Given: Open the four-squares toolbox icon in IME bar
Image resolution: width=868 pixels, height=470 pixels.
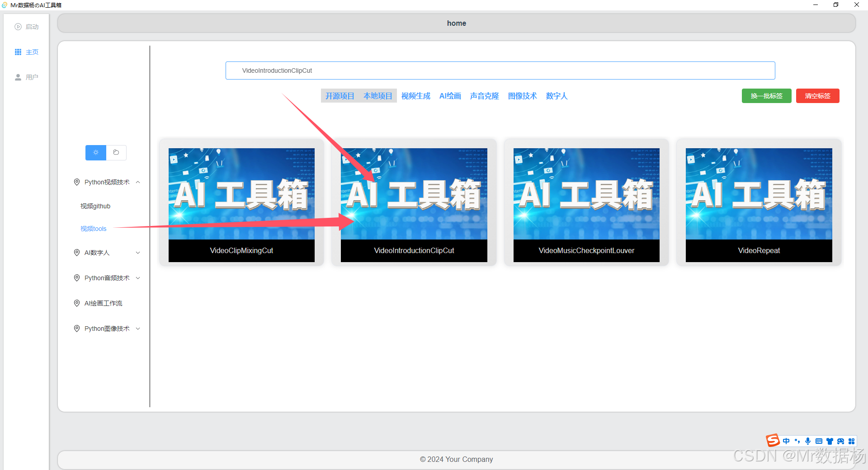Looking at the screenshot, I should (851, 441).
